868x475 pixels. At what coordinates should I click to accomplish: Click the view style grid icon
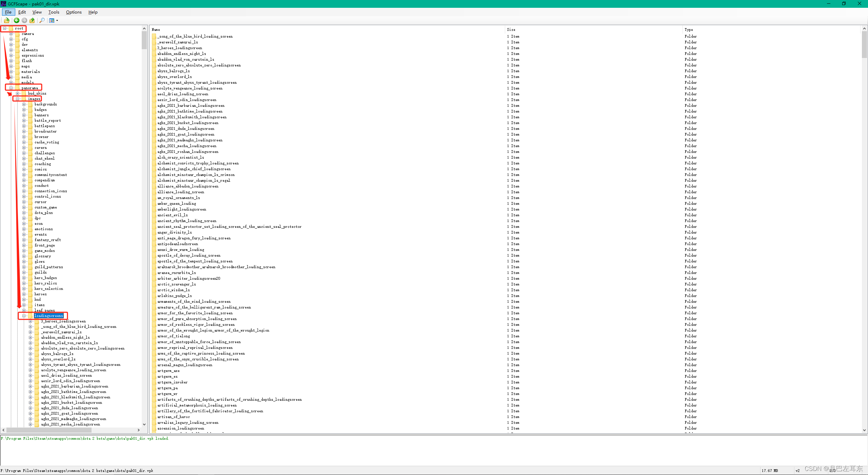tap(52, 20)
